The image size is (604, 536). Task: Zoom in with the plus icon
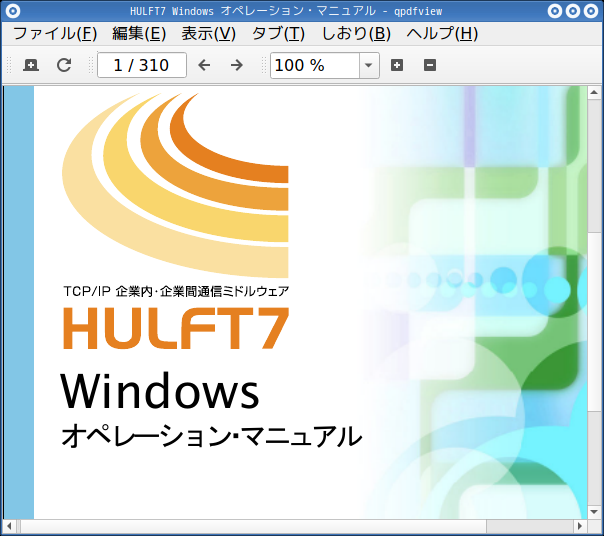pos(397,65)
